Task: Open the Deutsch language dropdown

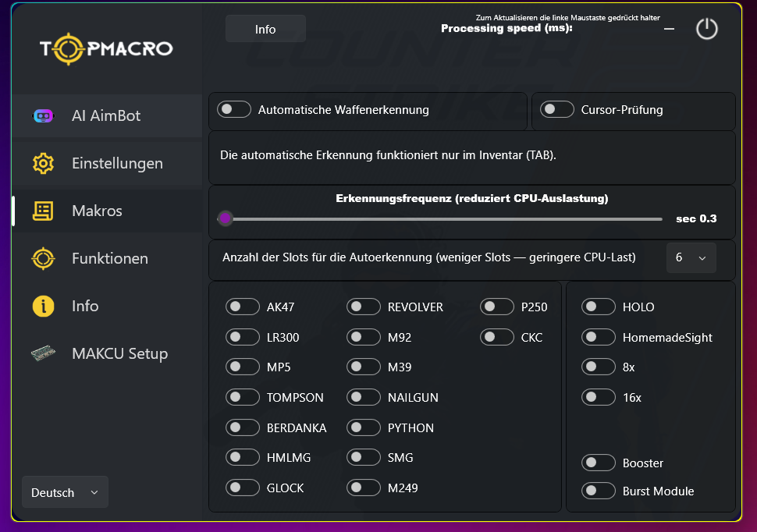Action: (x=66, y=492)
